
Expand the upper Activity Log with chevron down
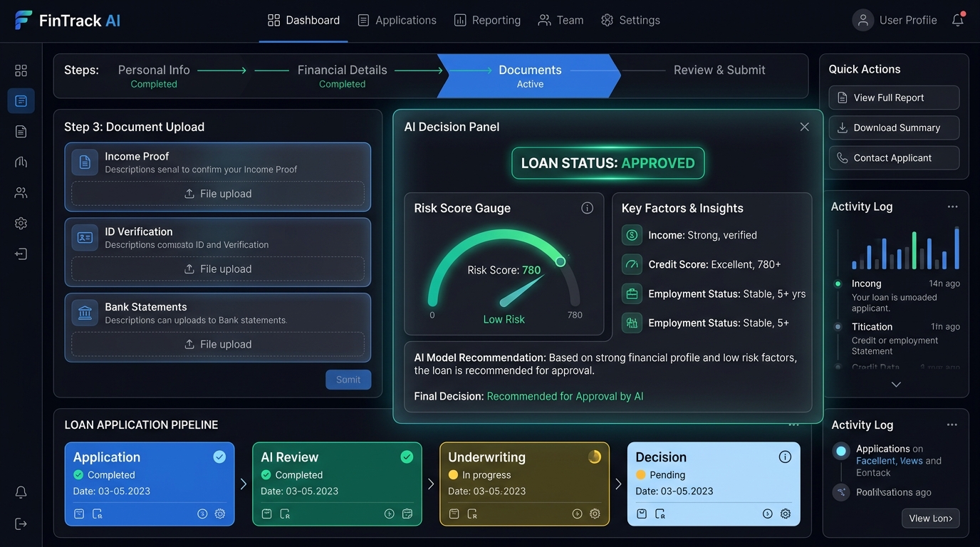(896, 384)
